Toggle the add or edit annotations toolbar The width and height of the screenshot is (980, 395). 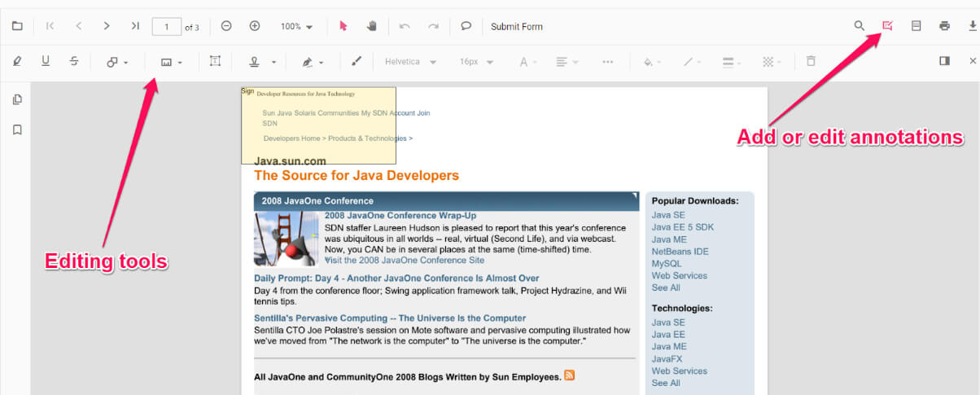click(x=887, y=26)
